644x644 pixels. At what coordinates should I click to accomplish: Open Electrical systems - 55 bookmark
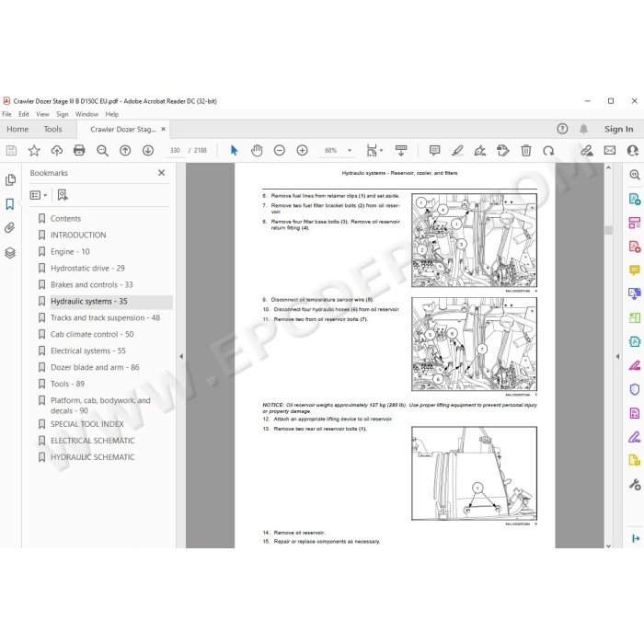click(88, 351)
